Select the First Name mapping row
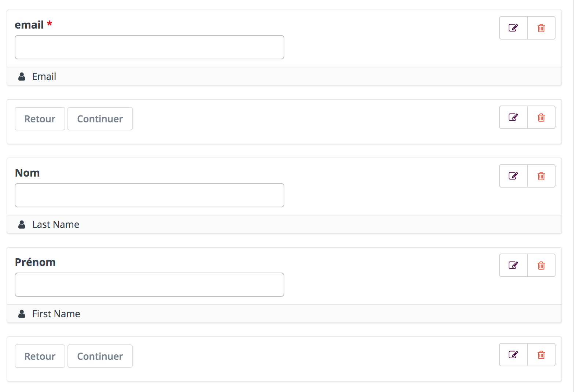This screenshot has width=579, height=392. (x=284, y=314)
